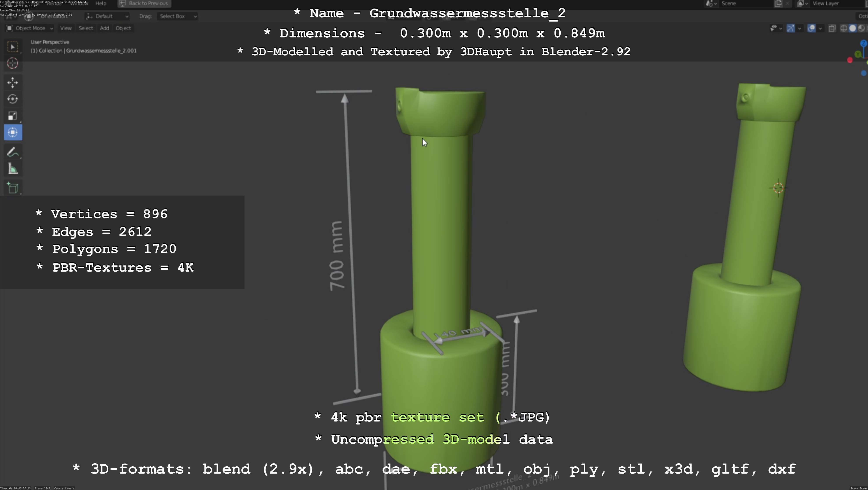The image size is (868, 490).
Task: Click the 4k pbr texture set text
Action: click(432, 418)
